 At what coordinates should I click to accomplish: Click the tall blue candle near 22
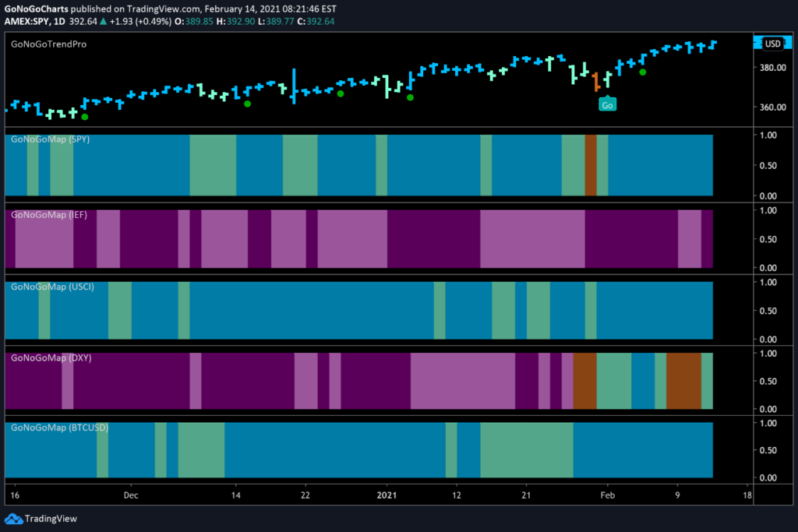[294, 86]
